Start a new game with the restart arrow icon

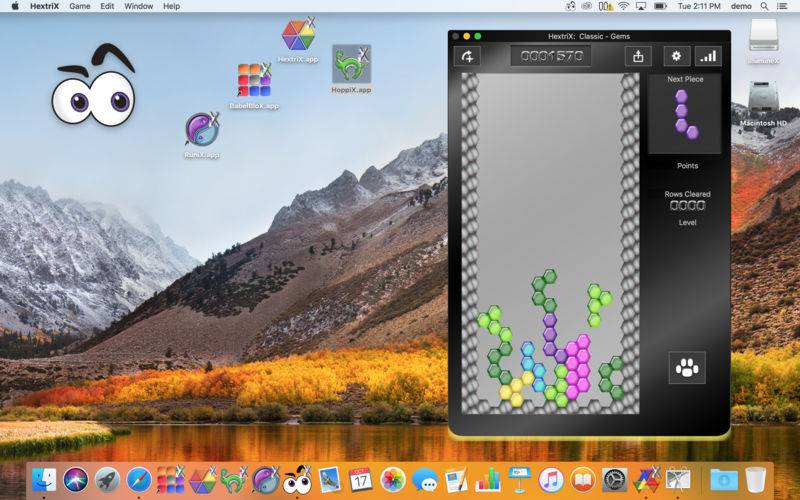[x=467, y=56]
